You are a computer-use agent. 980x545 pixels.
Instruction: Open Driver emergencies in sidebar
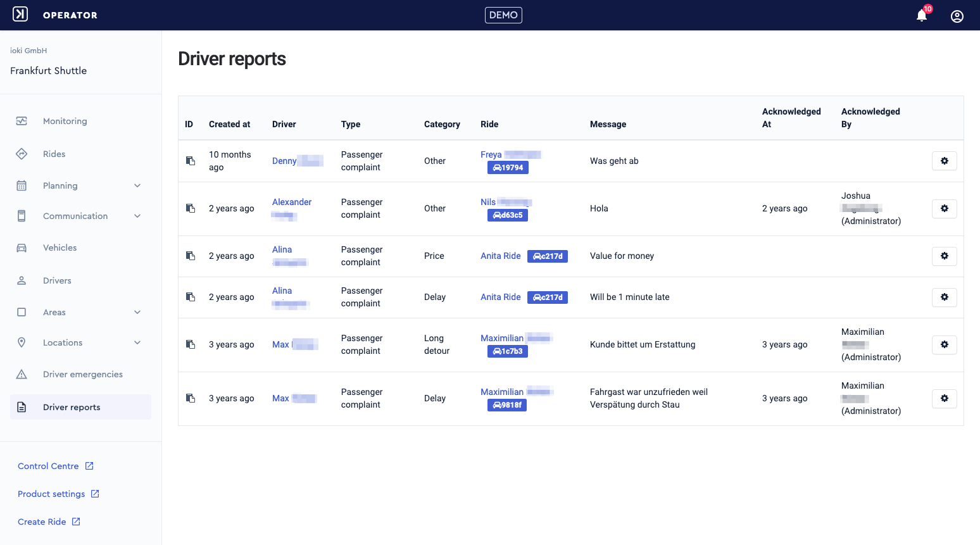(x=80, y=374)
